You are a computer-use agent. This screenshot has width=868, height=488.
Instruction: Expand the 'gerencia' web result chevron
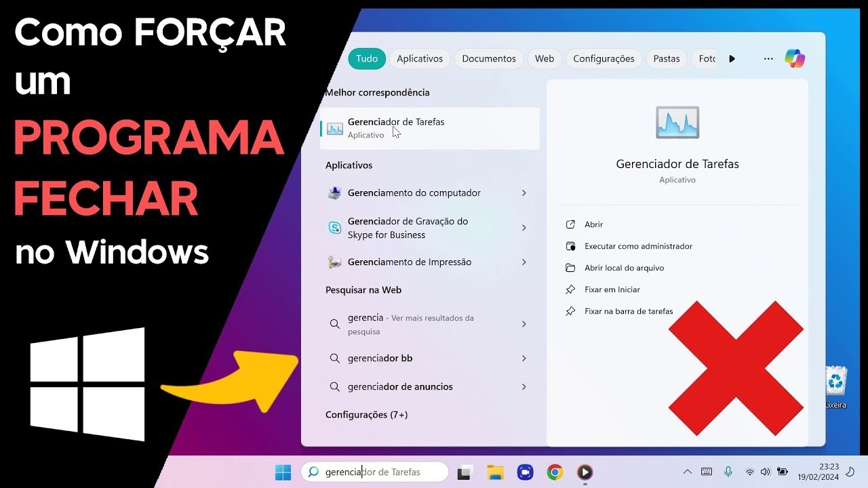[x=524, y=324]
